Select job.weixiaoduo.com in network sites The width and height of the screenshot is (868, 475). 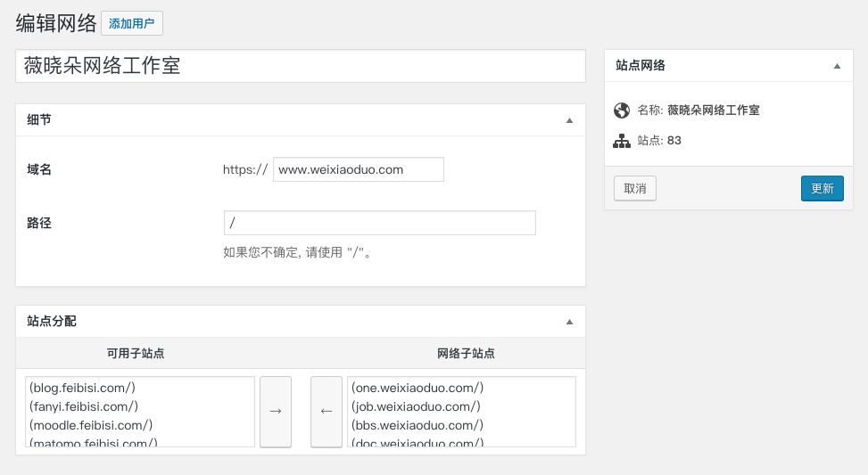point(417,406)
